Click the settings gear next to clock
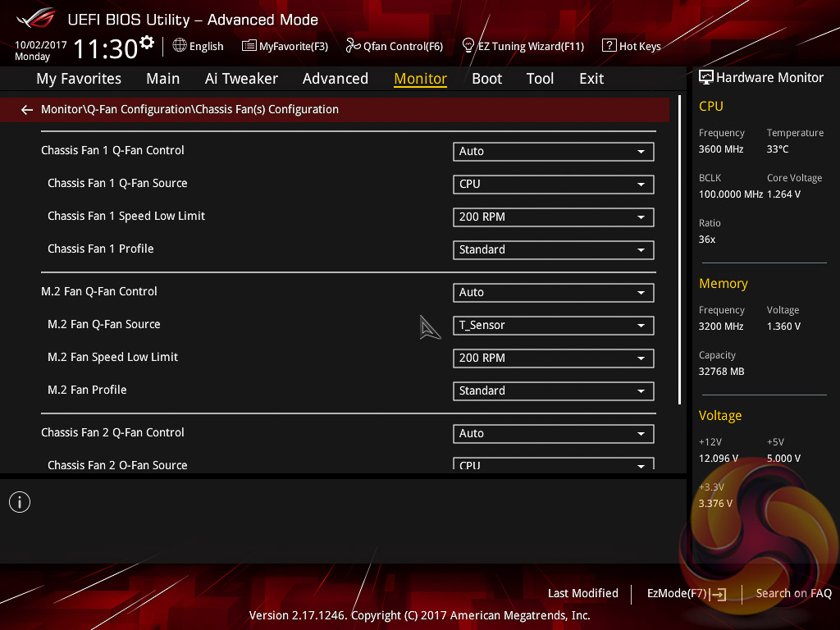Screen dimensions: 840x630 coord(146,43)
